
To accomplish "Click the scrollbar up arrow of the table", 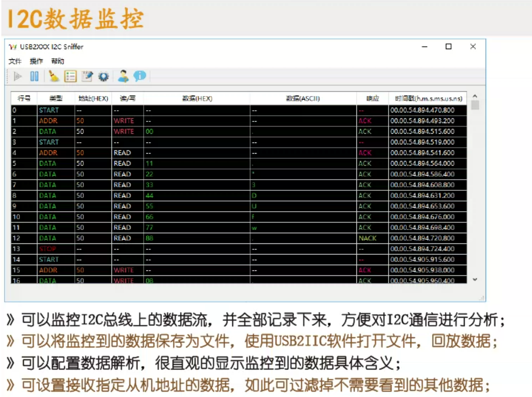I will [475, 96].
